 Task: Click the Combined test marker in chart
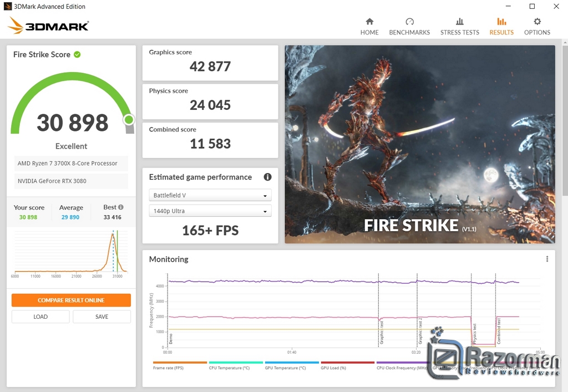click(x=499, y=331)
